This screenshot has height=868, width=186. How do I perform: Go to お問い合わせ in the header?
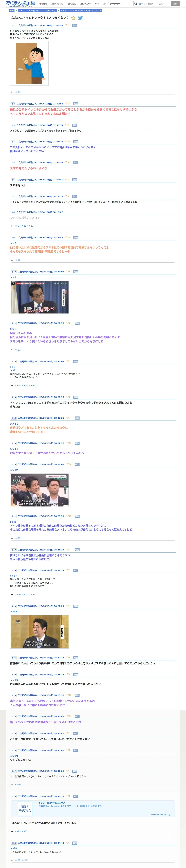point(57,4)
